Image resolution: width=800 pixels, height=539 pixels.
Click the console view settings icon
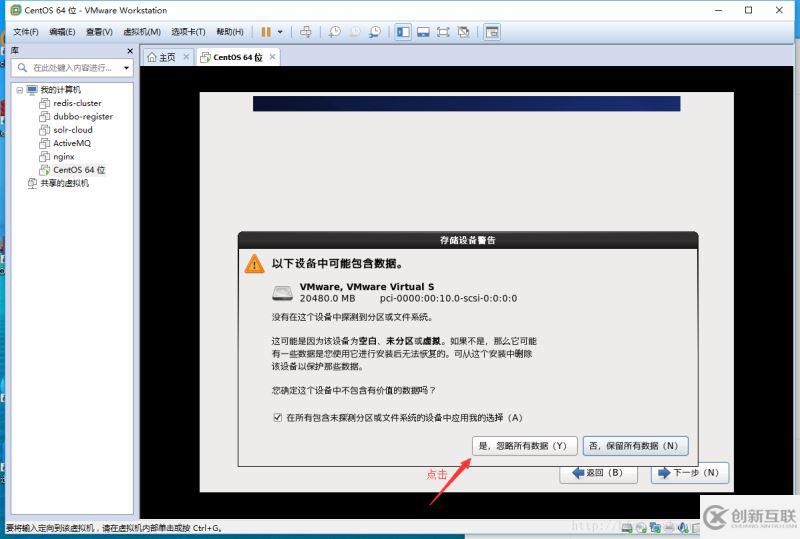[x=492, y=32]
